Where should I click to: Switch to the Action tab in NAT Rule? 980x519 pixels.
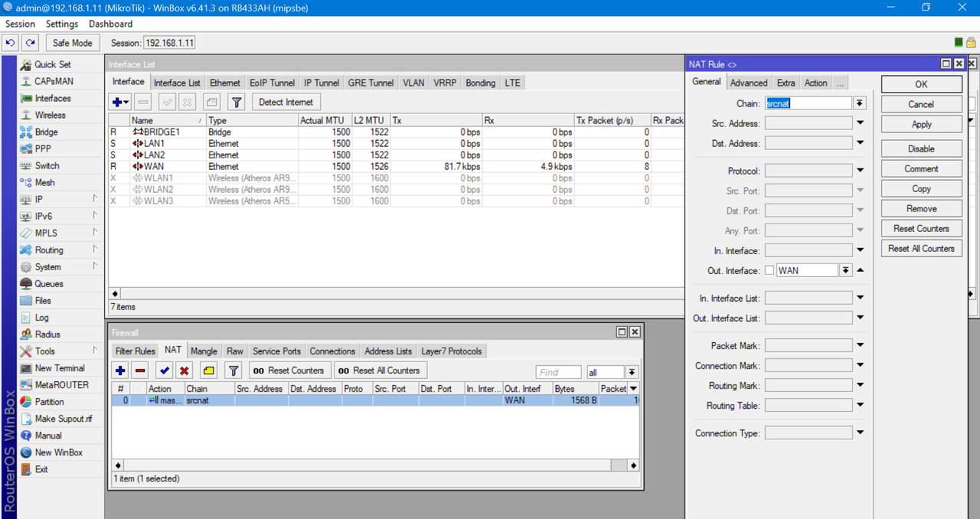point(815,83)
